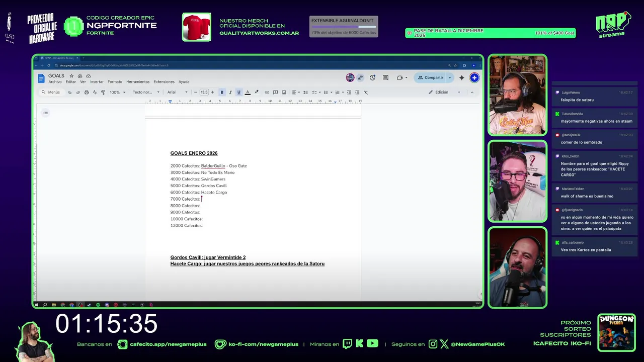Screen dimensions: 644x362
Task: Reload the browser page
Action: coord(49,65)
